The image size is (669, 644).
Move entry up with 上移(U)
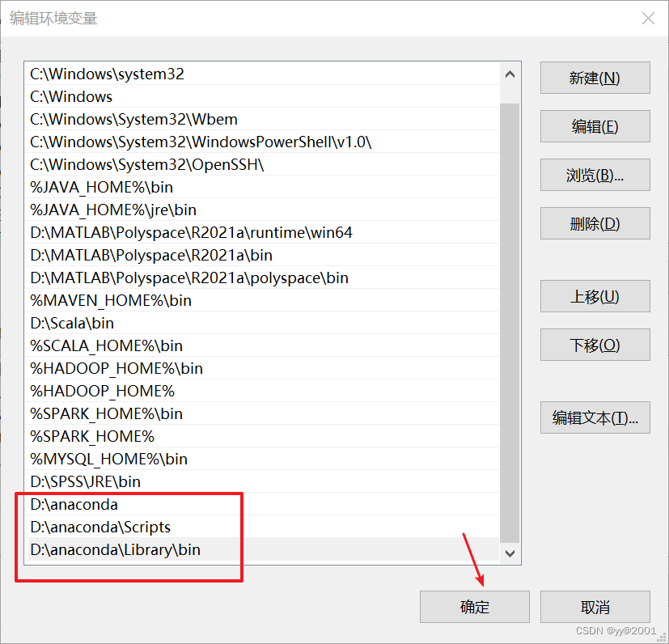595,296
